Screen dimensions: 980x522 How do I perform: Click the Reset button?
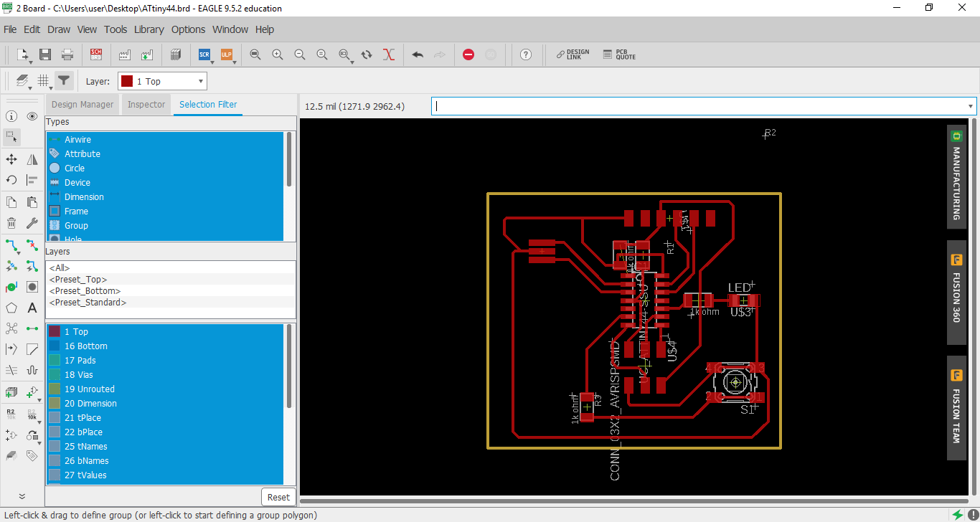coord(278,497)
